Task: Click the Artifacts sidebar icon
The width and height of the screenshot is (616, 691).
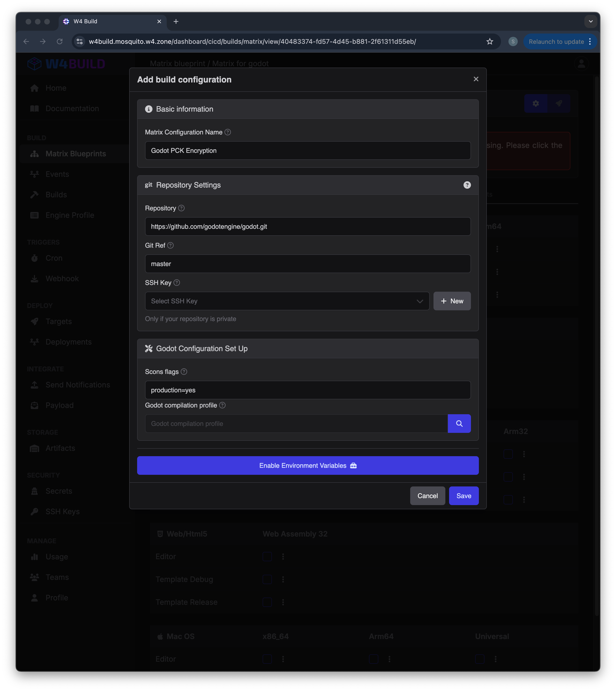Action: pyautogui.click(x=34, y=448)
